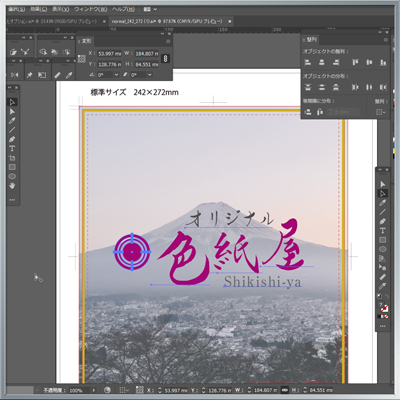Click opacity 100% field in bottom bar
This screenshot has height=400, width=400.
tap(79, 390)
